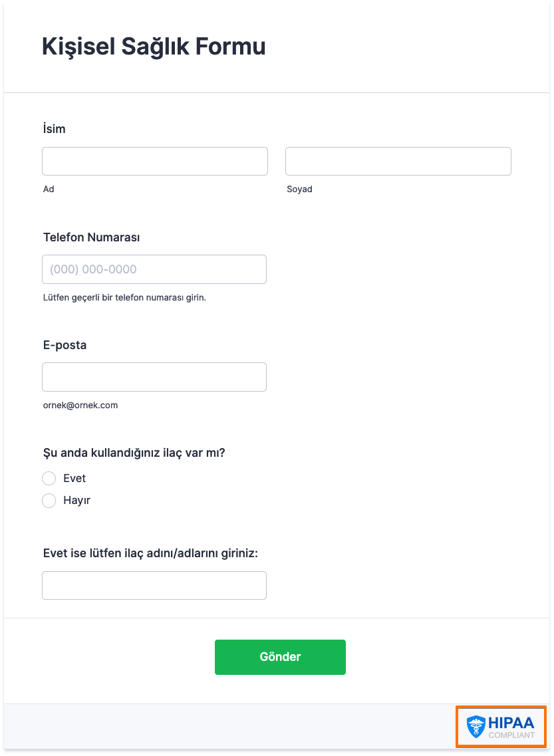
Task: Submit the form with Gönder button
Action: point(280,657)
